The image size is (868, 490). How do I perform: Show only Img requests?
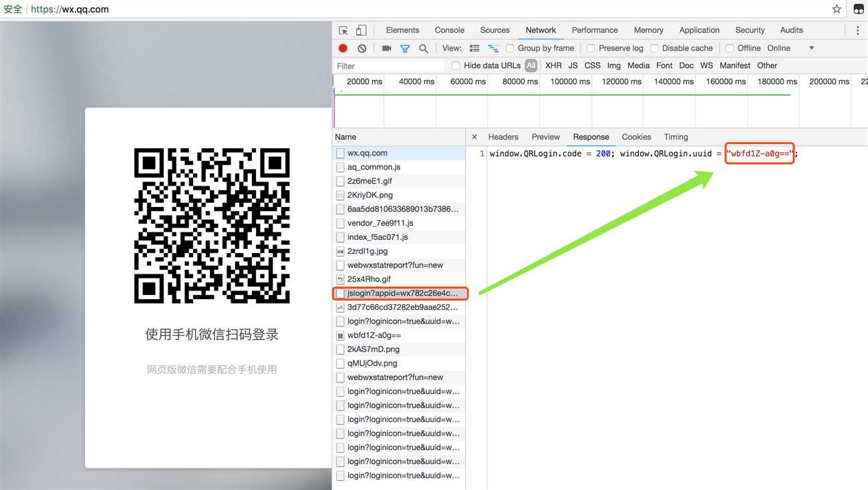point(614,65)
